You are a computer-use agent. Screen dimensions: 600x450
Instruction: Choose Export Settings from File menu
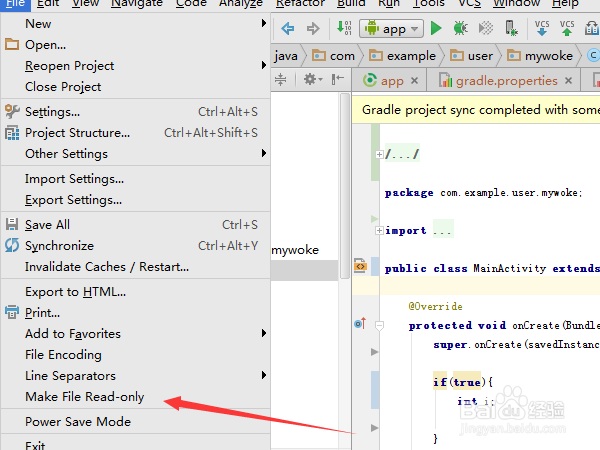pyautogui.click(x=135, y=200)
